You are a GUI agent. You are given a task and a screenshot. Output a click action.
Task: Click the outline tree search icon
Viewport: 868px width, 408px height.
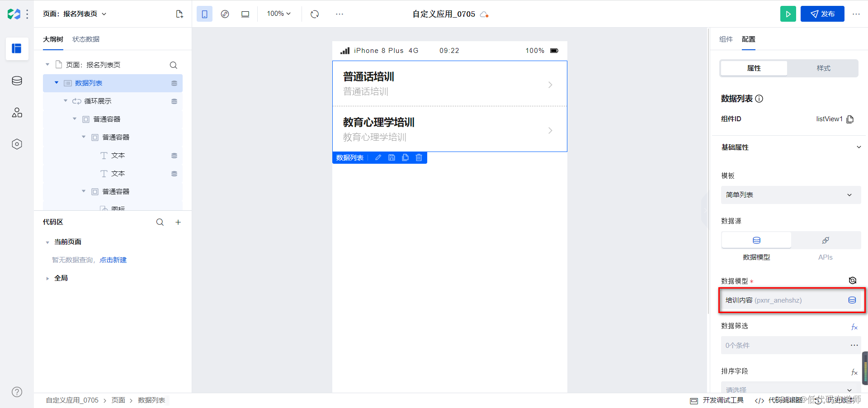pyautogui.click(x=173, y=65)
